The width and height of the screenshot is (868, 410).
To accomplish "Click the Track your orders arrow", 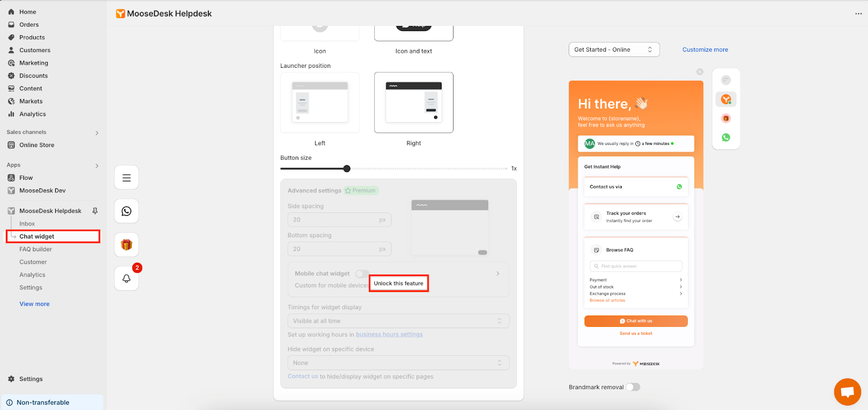I will [x=678, y=217].
